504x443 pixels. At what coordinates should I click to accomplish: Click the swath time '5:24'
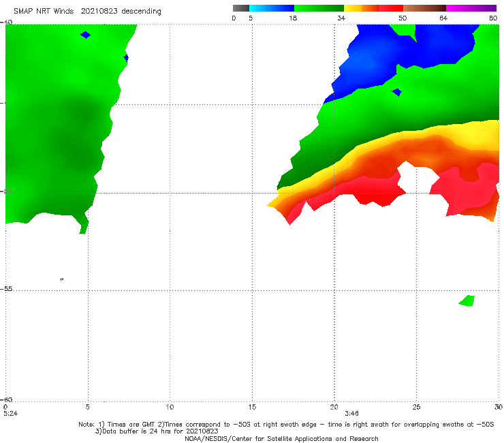(x=11, y=414)
